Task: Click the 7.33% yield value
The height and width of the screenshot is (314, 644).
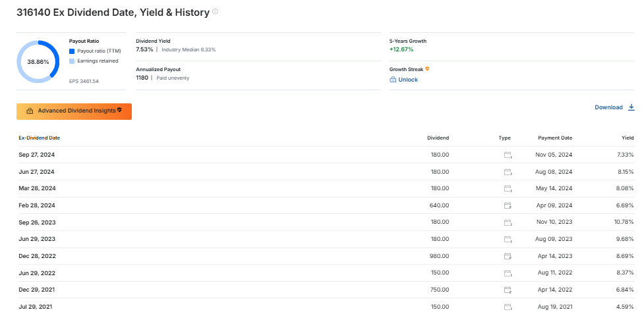Action: pyautogui.click(x=626, y=155)
